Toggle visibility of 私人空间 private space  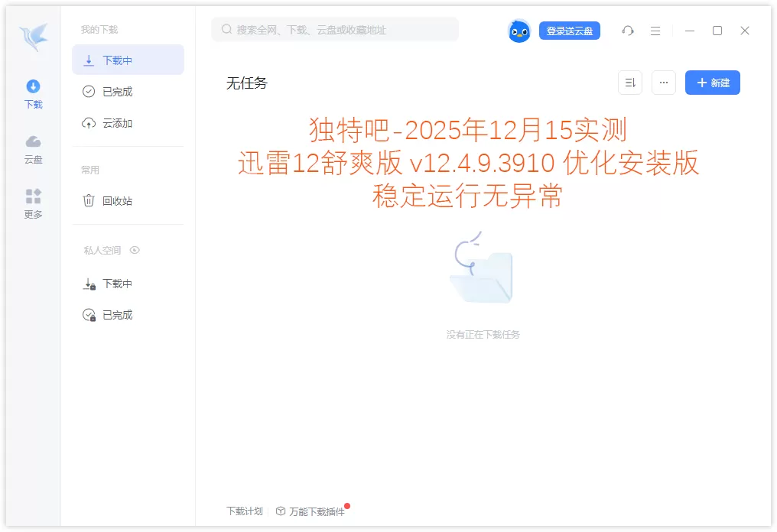(135, 250)
